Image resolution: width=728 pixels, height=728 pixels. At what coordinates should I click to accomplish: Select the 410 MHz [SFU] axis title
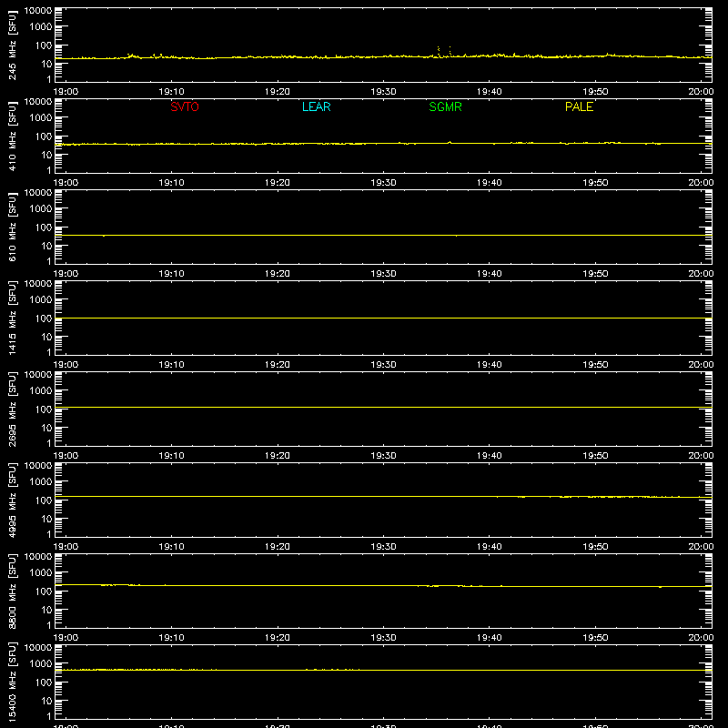[12, 136]
